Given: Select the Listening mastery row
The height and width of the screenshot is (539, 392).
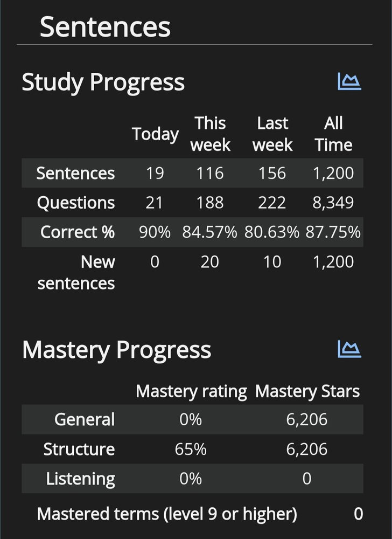Looking at the screenshot, I should click(x=192, y=479).
